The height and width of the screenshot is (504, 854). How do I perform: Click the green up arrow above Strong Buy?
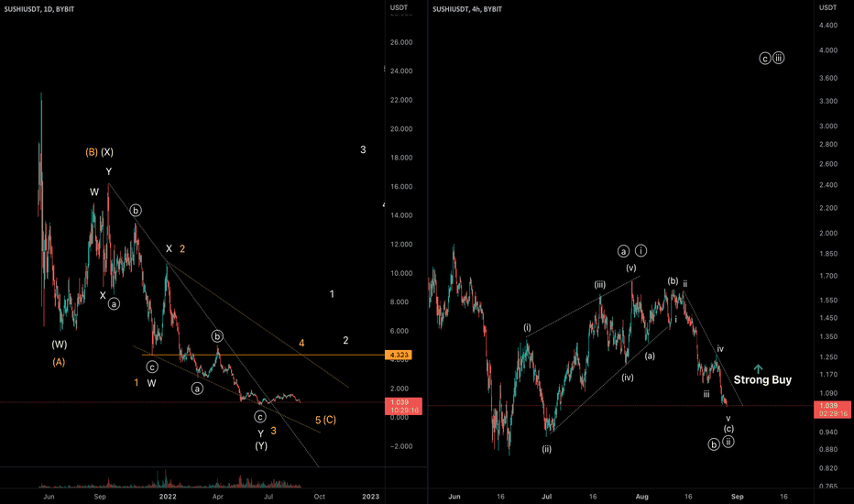coord(758,369)
